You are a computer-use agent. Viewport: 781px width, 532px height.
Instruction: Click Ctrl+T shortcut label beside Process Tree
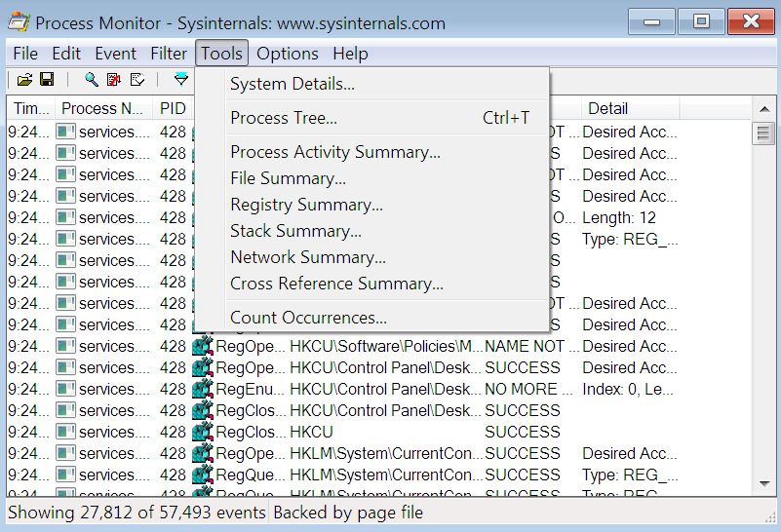click(x=506, y=118)
